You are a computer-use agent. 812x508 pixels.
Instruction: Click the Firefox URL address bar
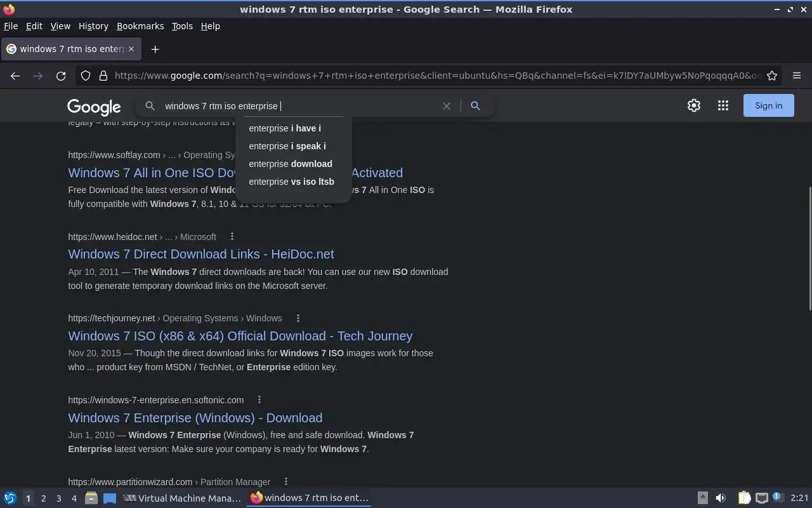[438, 76]
